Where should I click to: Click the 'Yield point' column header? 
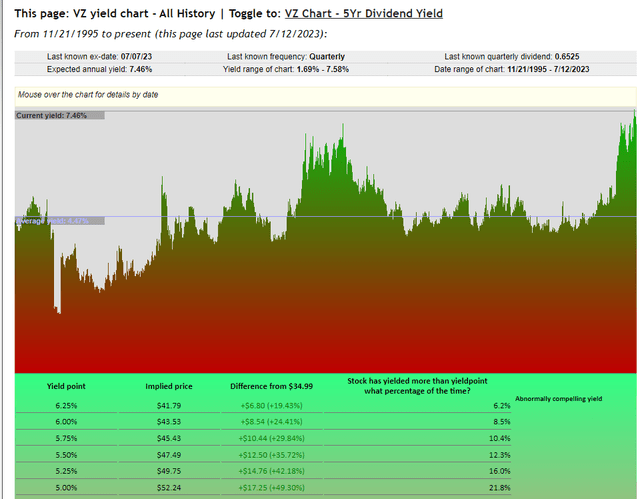(66, 386)
